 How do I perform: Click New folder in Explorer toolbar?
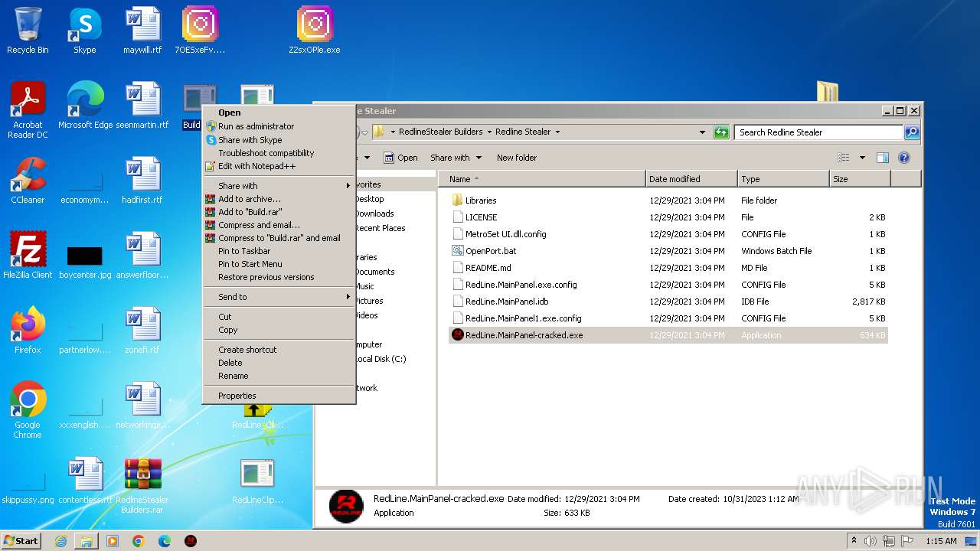click(x=517, y=158)
